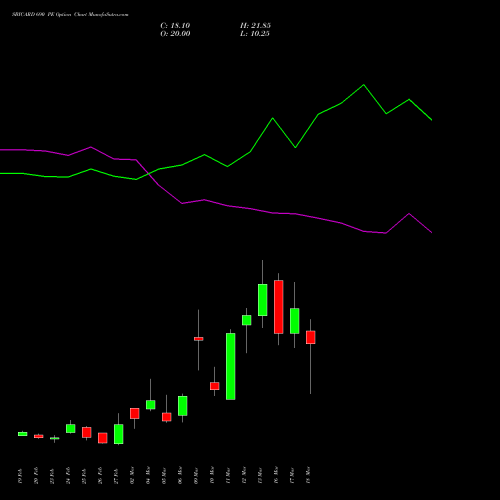Viewport: 500px width, 500px height.
Task: Select the tall green candle above 11 Mar
Action: click(x=231, y=366)
